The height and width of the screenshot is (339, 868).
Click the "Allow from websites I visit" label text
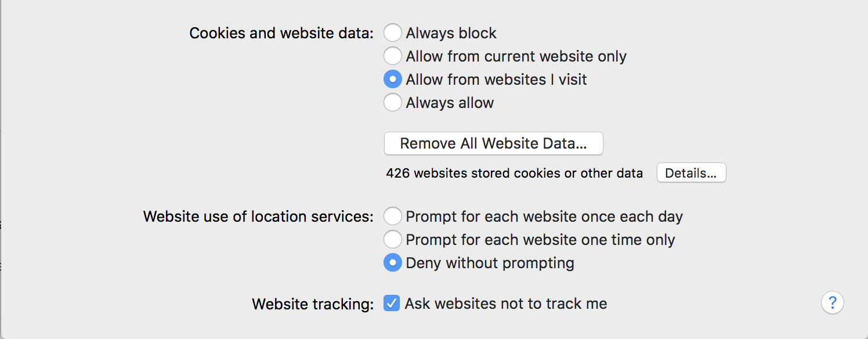496,80
